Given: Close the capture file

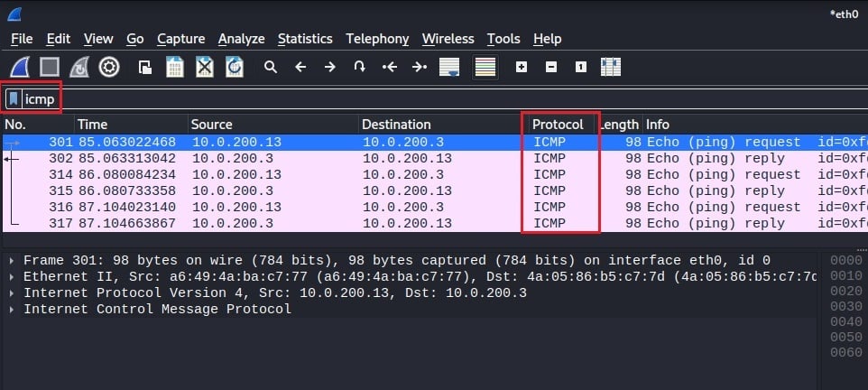Looking at the screenshot, I should point(205,68).
